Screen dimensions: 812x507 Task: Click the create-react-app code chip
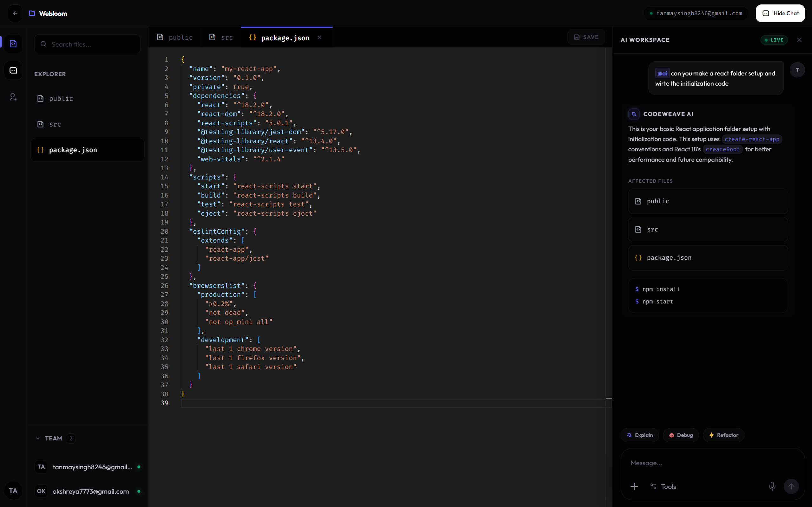coord(752,139)
